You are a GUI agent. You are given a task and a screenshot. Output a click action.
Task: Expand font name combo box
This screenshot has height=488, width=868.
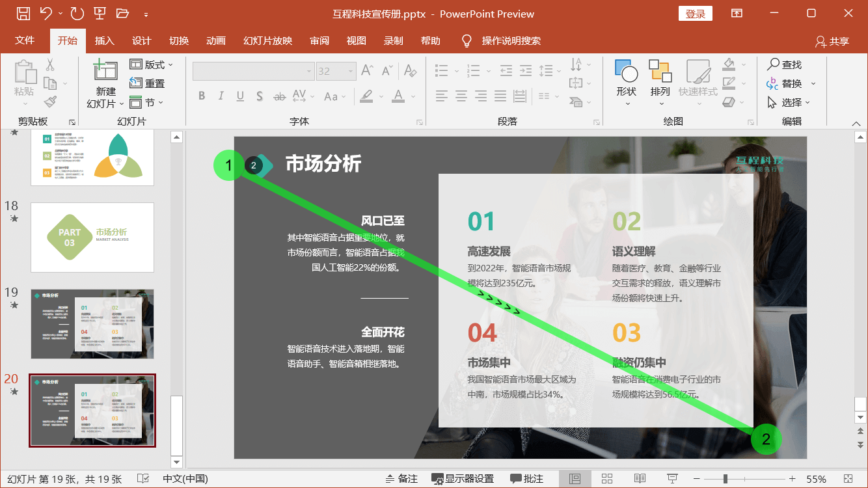click(310, 71)
